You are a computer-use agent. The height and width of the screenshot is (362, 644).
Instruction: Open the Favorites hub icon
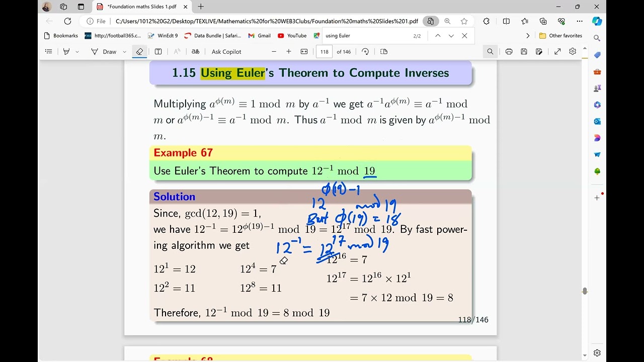tap(525, 21)
